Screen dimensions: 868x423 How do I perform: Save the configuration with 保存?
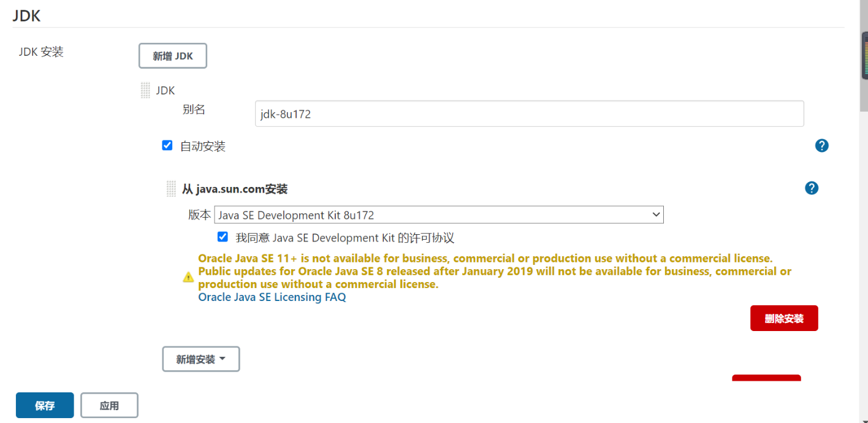click(x=45, y=405)
